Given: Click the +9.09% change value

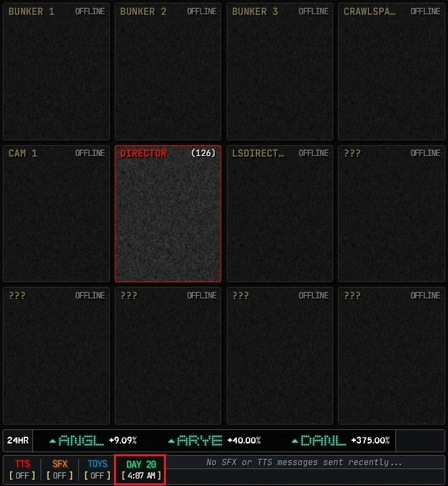Looking at the screenshot, I should point(123,440).
